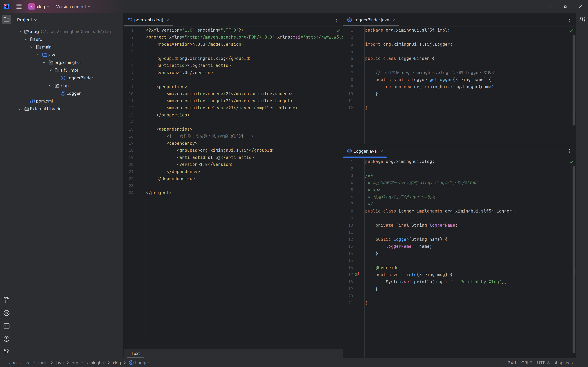
Task: Select the External Libraries entry
Action: pos(44,109)
